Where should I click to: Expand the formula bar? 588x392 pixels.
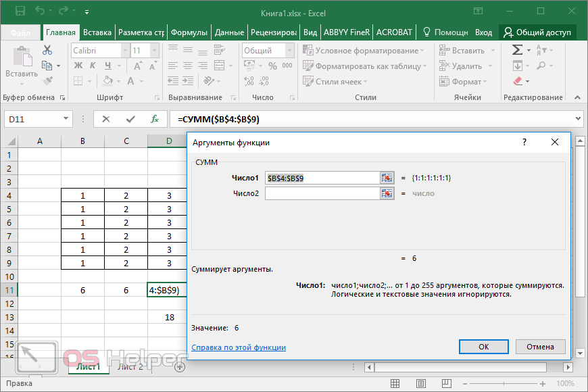pos(577,119)
